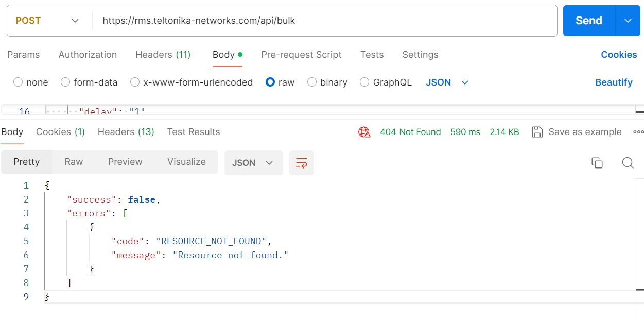Screen dimensions: 644x319
Task: Open the response Headers (13) tab
Action: click(x=126, y=132)
